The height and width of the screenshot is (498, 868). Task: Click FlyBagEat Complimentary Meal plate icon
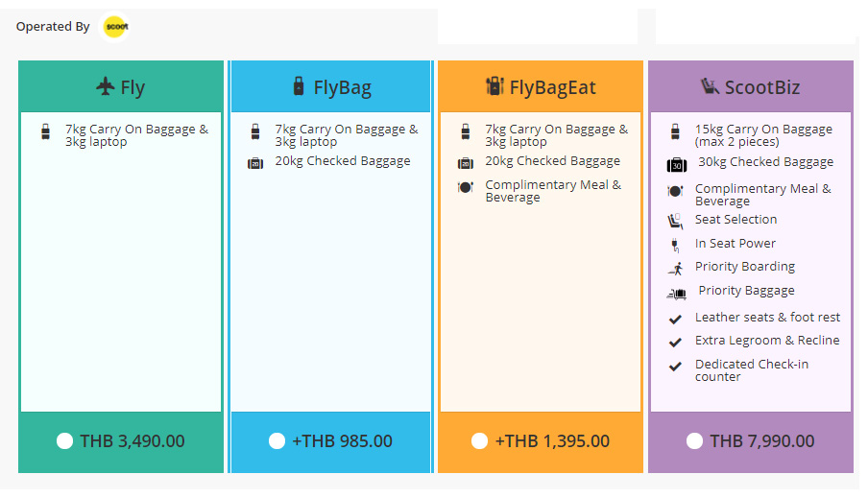(x=466, y=188)
